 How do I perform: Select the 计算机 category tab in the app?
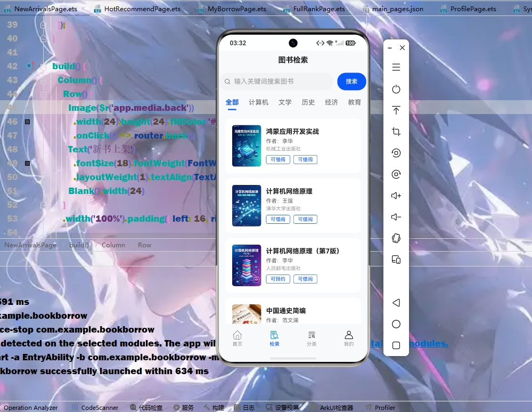(258, 102)
